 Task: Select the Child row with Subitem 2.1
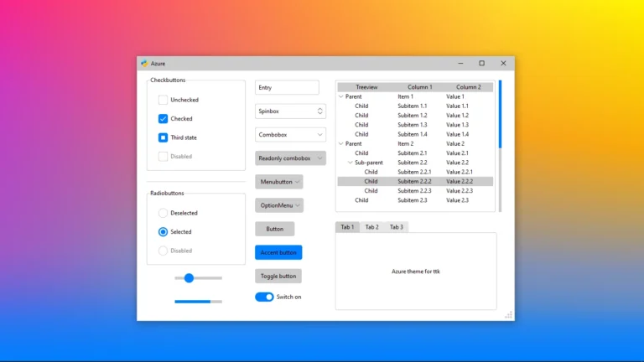[x=415, y=153]
